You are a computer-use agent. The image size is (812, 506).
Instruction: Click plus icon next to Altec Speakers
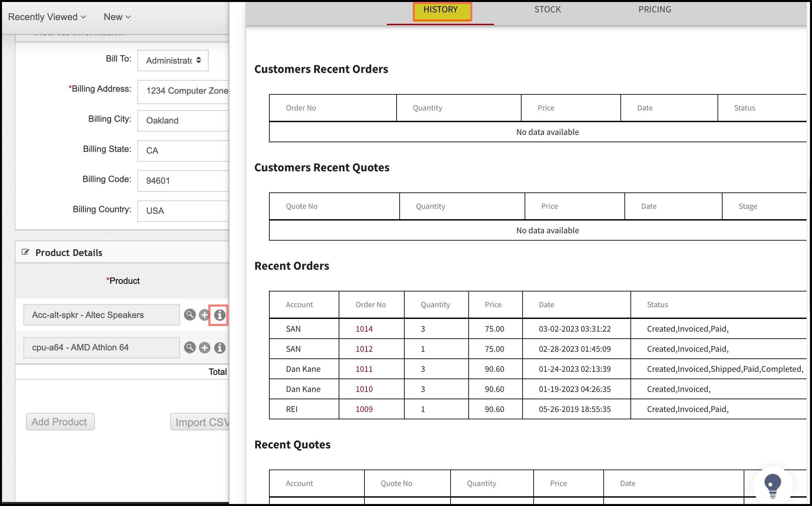coord(204,315)
